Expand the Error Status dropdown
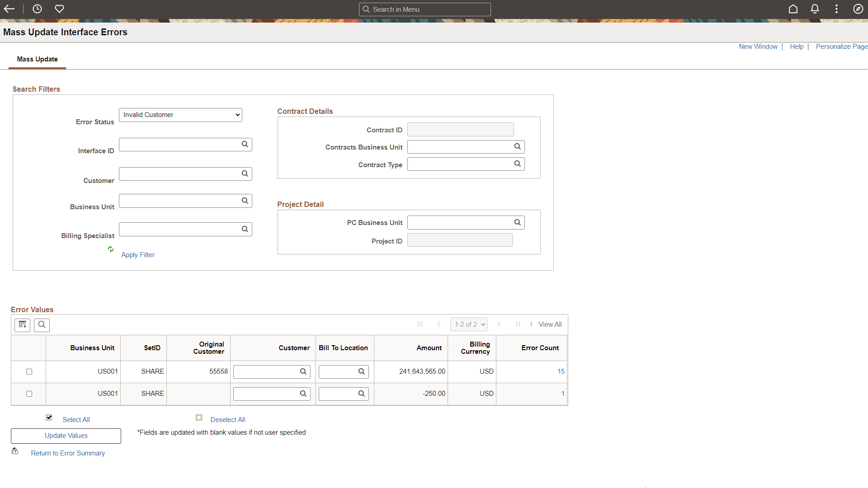868x488 pixels. [x=180, y=115]
